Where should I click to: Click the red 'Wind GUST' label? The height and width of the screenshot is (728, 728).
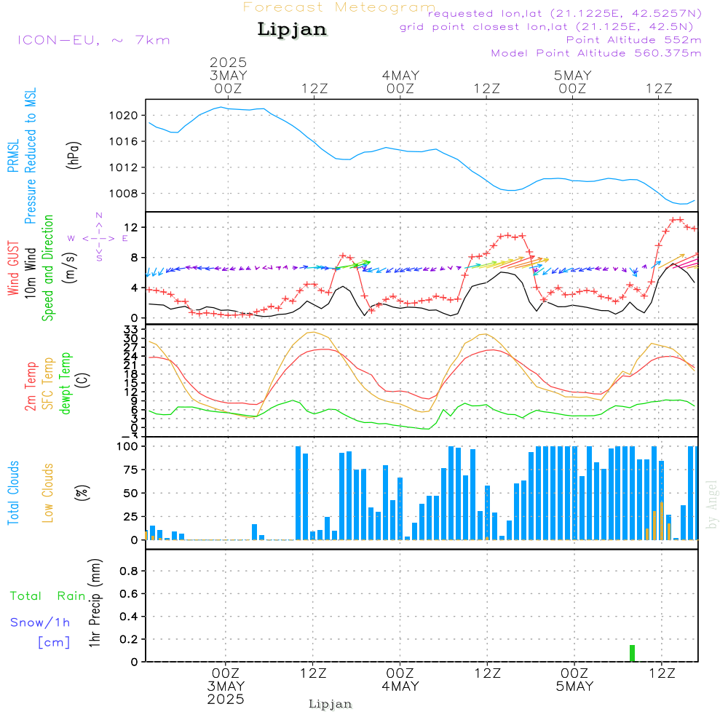pyautogui.click(x=13, y=269)
